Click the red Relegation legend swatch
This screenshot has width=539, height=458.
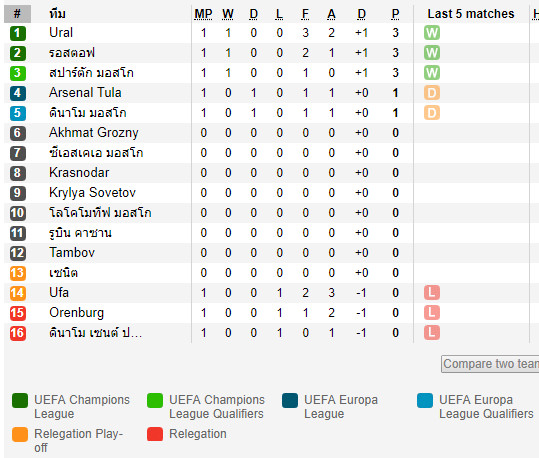point(155,434)
